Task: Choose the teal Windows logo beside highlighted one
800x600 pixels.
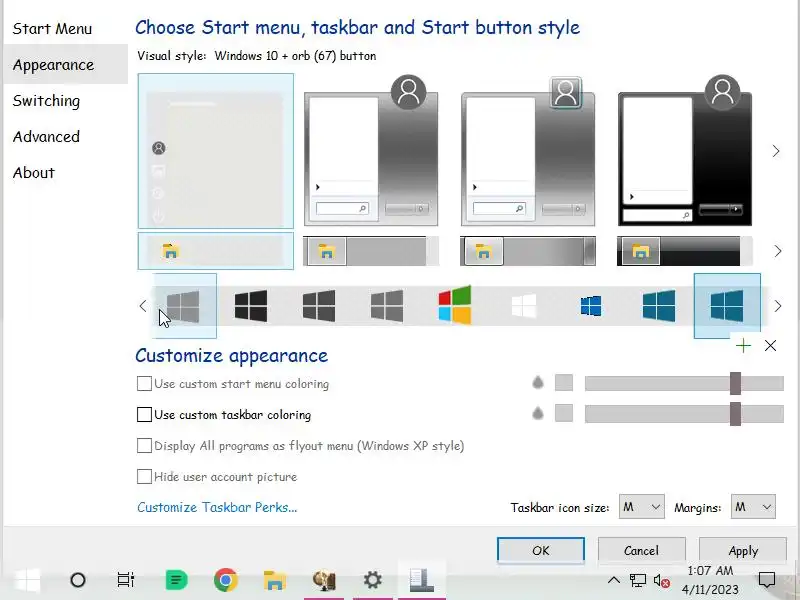Action: (x=659, y=306)
